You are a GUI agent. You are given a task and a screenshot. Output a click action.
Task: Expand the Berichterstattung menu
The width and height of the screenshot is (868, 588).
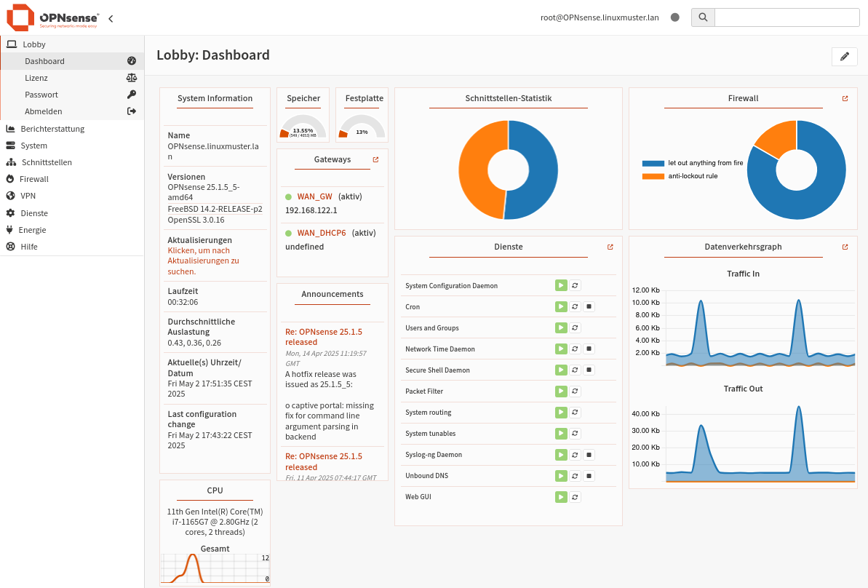[72, 129]
